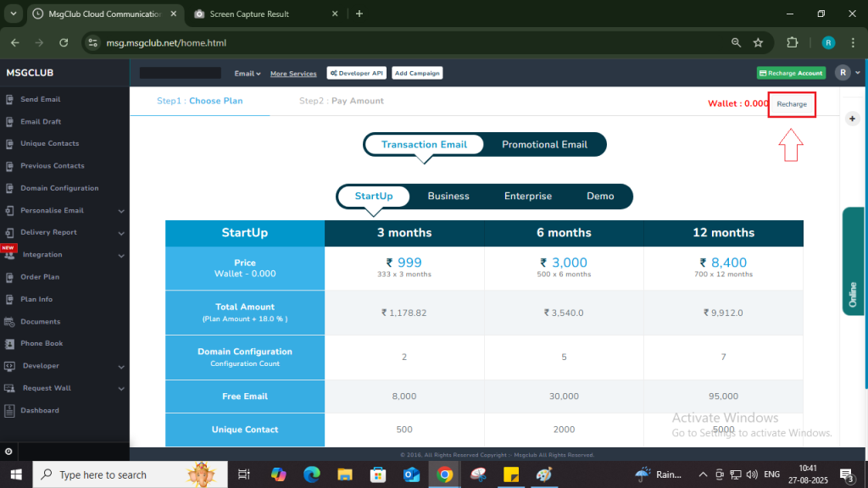The height and width of the screenshot is (488, 868).
Task: Click the browser zoom magnifier icon
Action: coord(736,42)
